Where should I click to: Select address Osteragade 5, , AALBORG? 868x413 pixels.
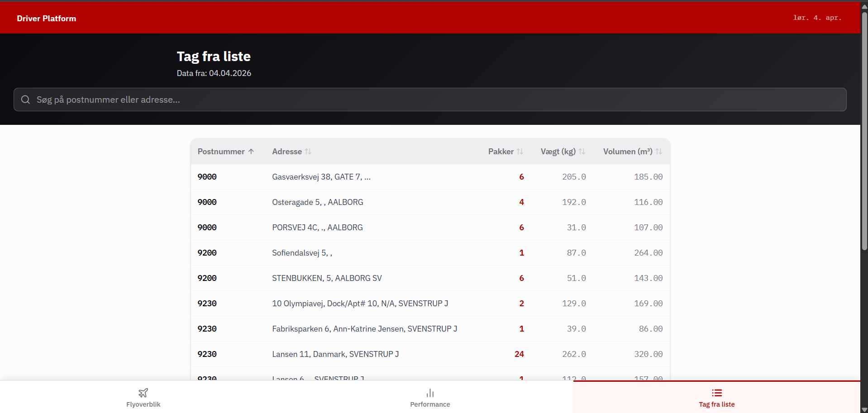click(318, 202)
